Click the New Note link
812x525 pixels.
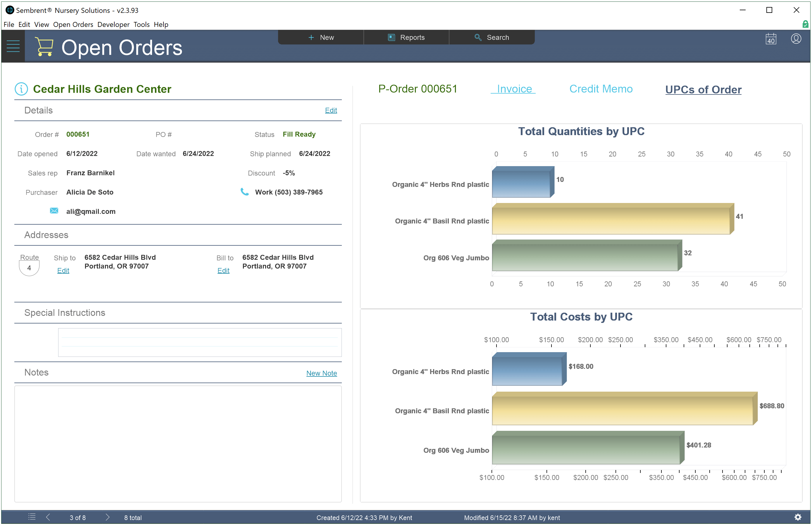pos(321,373)
